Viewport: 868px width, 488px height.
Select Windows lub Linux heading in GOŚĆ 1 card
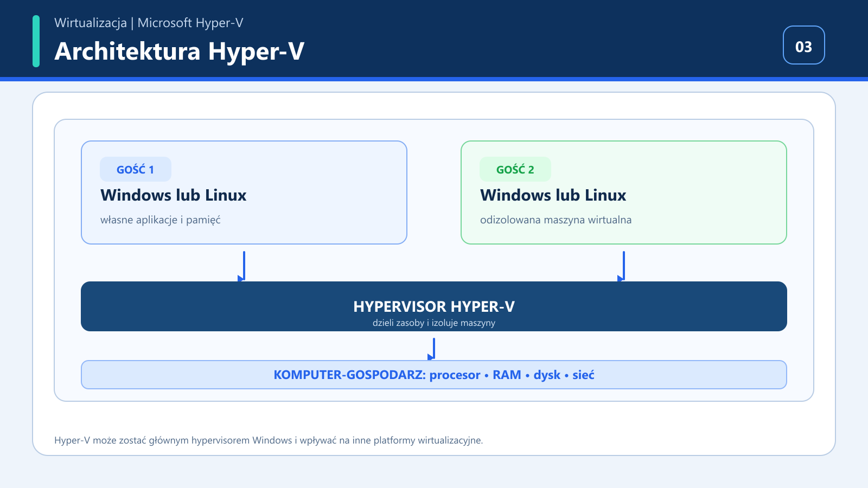point(174,195)
